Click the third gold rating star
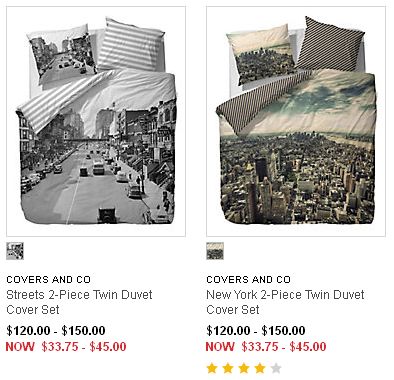 (244, 368)
